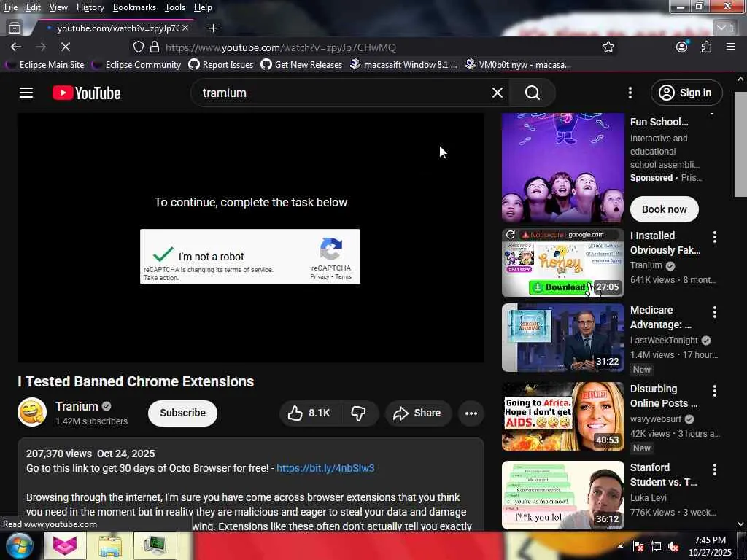747x560 pixels.
Task: Open options for Medicare Advantage video
Action: click(x=714, y=311)
